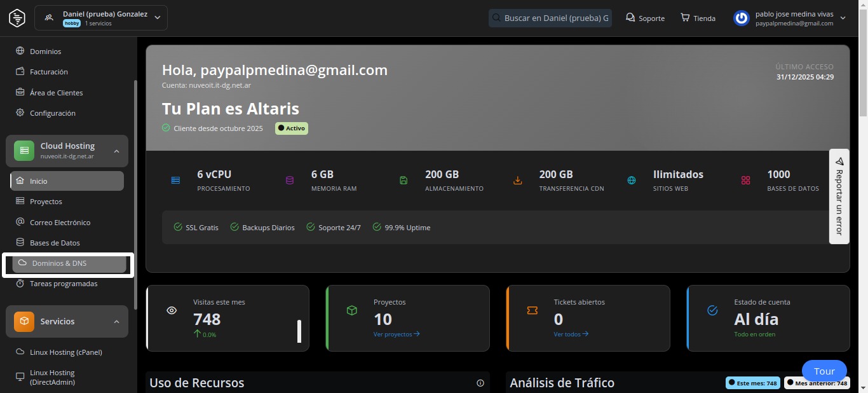868x393 pixels.
Task: Open the pablo jose medina user menu
Action: coord(843,18)
